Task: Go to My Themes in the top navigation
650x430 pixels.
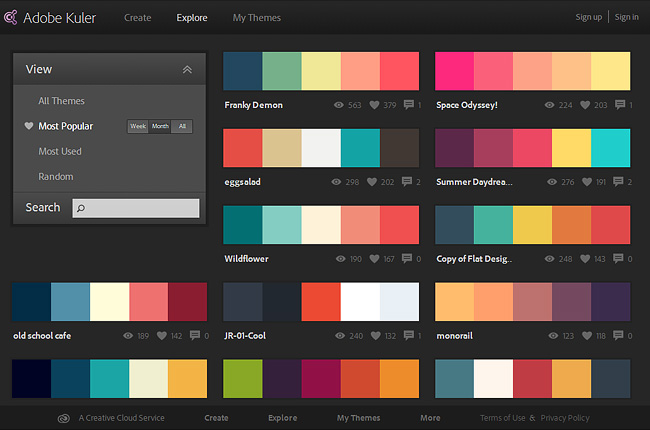Action: point(257,17)
